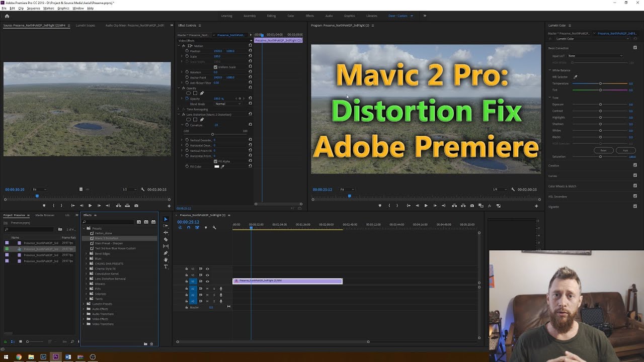The width and height of the screenshot is (644, 362).
Task: Open the Media Browser tab
Action: (x=45, y=215)
